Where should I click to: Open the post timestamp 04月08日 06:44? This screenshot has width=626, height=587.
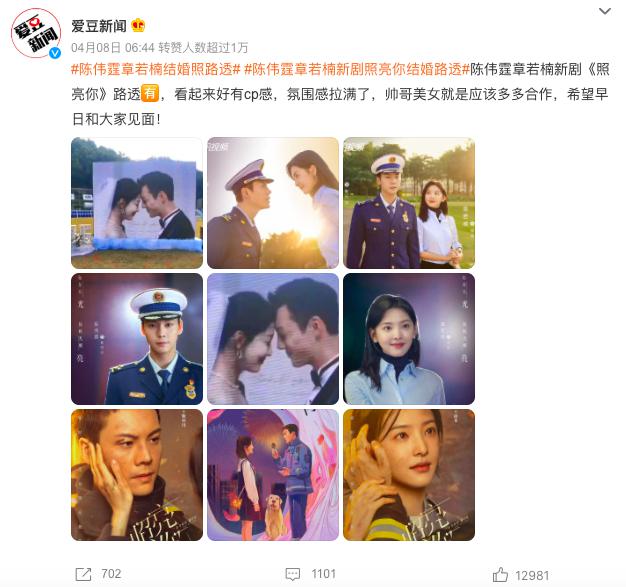click(113, 48)
